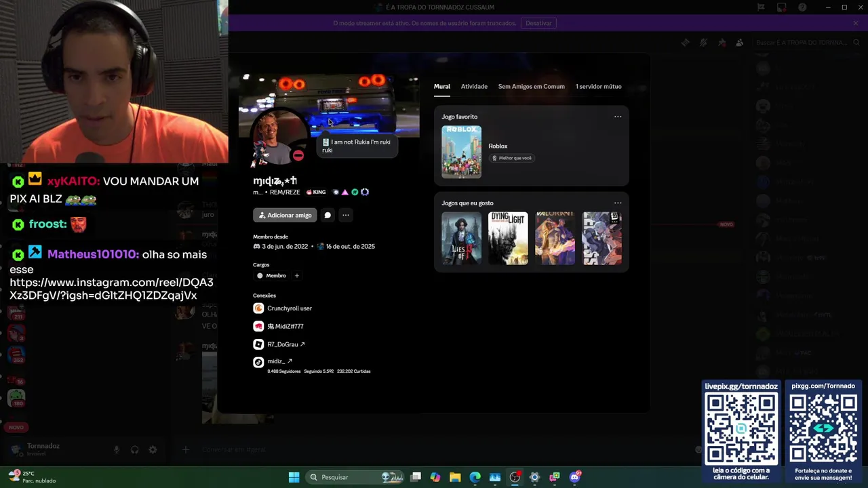Open the midiz_ TikTok connection link
This screenshot has width=868, height=488.
[279, 361]
